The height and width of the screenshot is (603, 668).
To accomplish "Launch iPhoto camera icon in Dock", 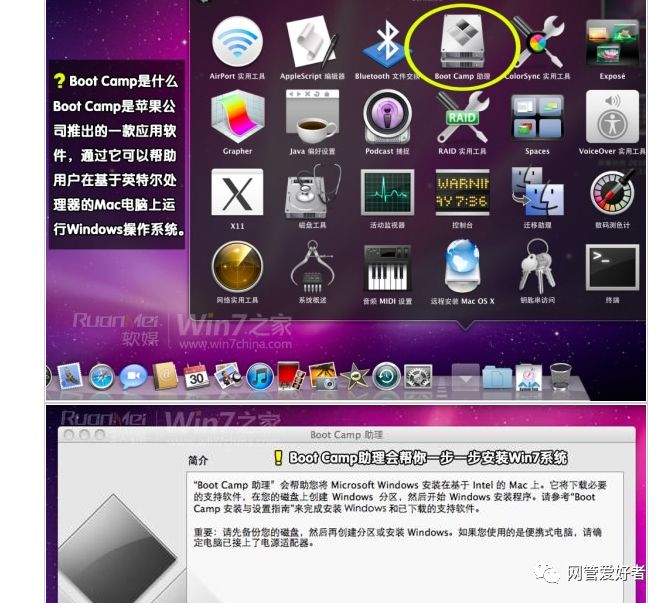I will click(x=323, y=376).
